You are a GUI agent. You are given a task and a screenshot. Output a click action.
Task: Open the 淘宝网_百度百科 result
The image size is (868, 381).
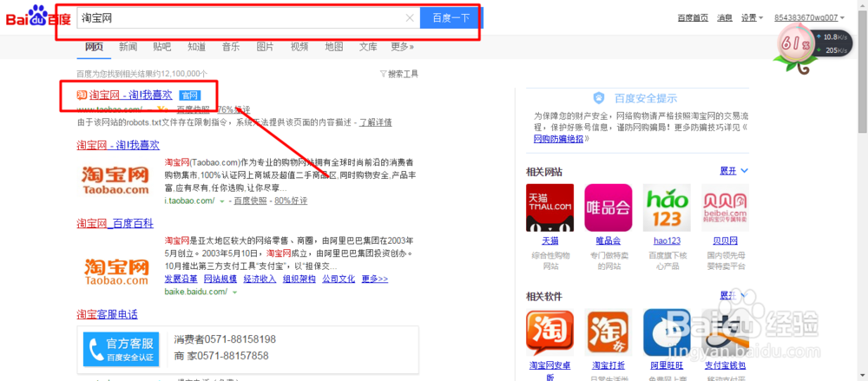tap(115, 224)
